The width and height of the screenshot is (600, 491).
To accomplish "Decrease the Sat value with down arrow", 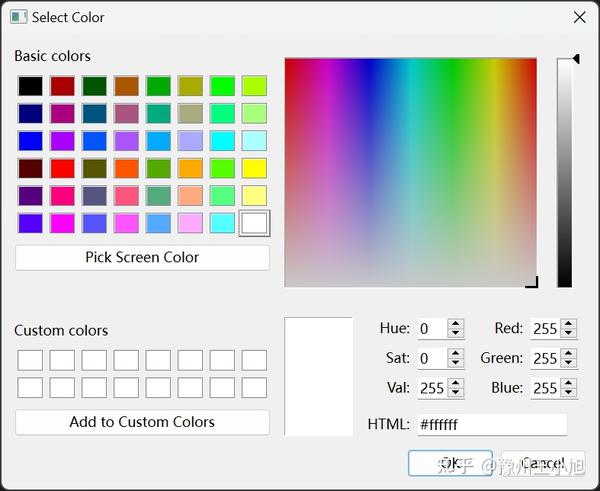I will (x=455, y=363).
